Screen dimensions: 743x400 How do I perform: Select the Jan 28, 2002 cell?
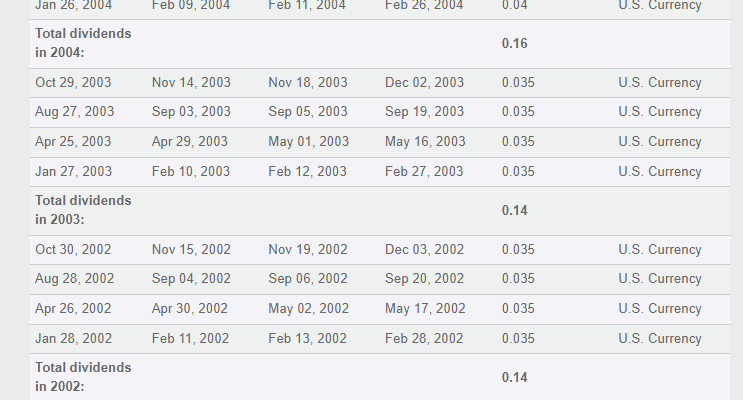pyautogui.click(x=73, y=338)
